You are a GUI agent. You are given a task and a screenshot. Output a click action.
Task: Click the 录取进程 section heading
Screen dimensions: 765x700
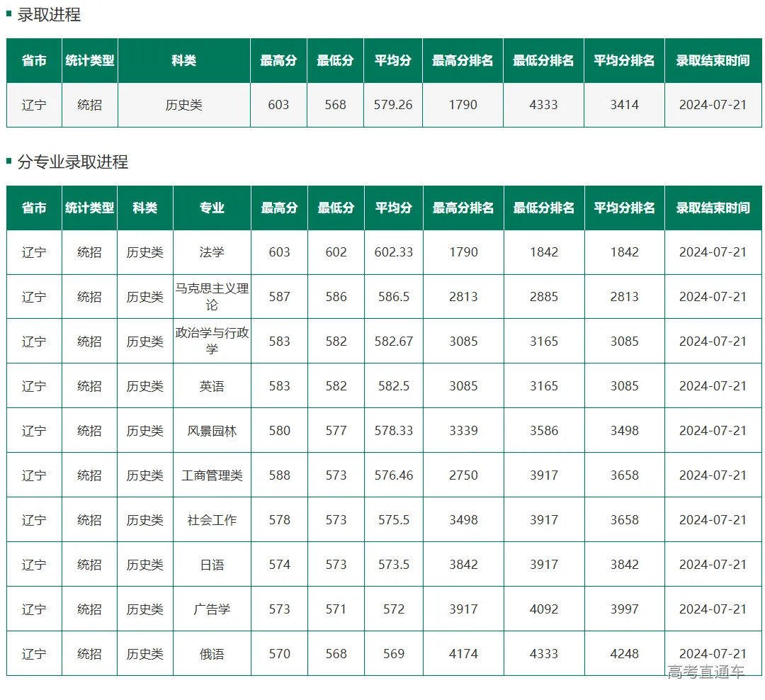[48, 14]
